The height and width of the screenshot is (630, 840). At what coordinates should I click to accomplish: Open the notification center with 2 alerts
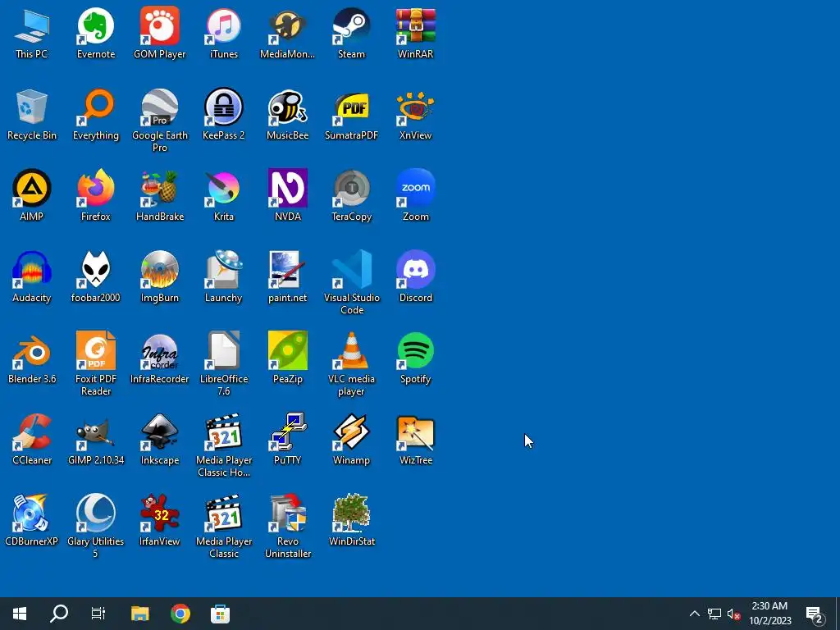[815, 614]
